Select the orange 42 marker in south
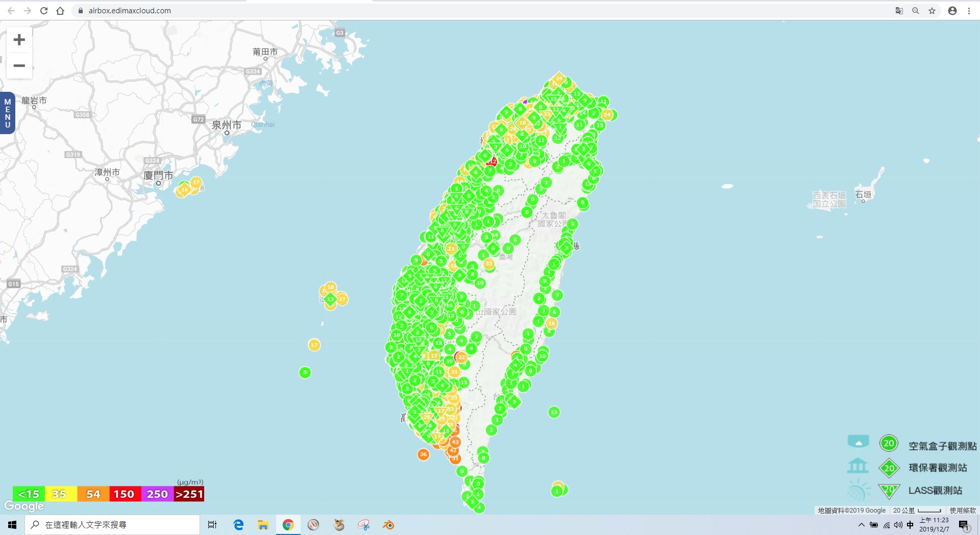980x535 pixels. [453, 450]
